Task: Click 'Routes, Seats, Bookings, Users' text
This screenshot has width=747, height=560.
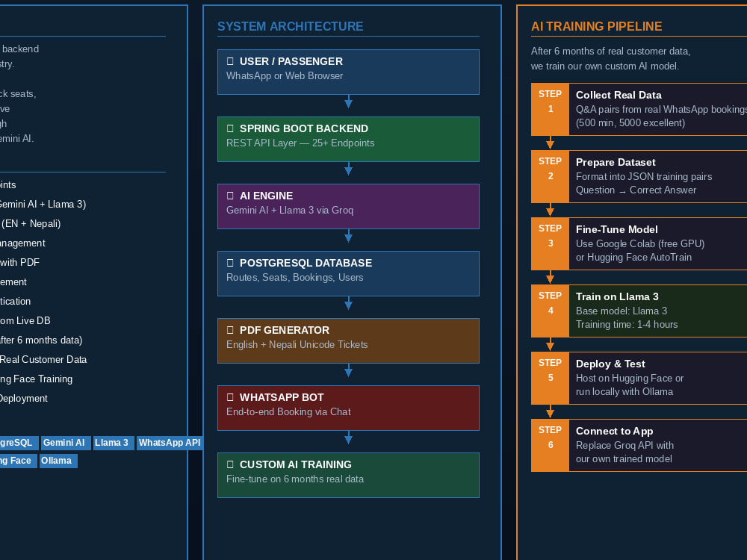Action: pos(294,277)
